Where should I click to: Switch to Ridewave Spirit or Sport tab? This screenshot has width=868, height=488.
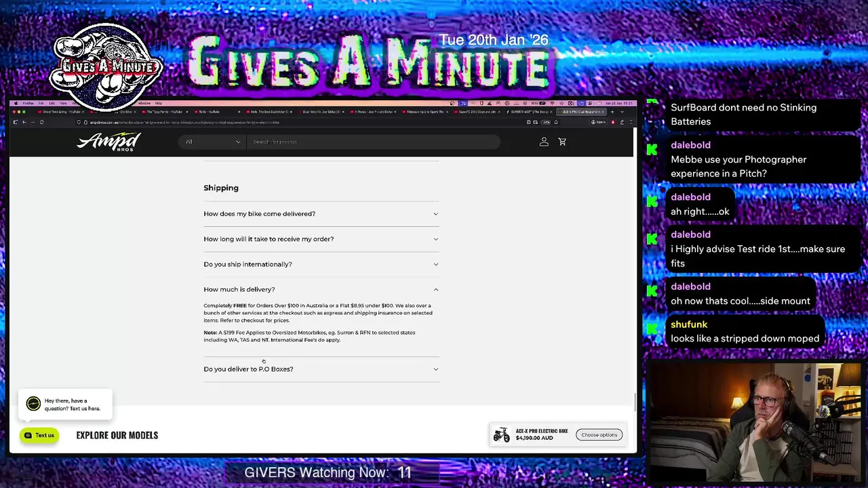click(425, 112)
